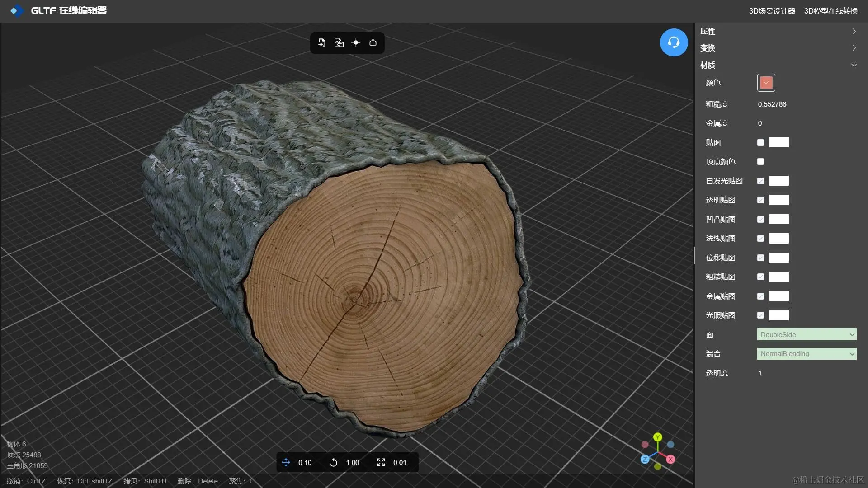This screenshot has height=488, width=868.
Task: Click the crosshair light icon in the toolbar
Action: coord(356,42)
